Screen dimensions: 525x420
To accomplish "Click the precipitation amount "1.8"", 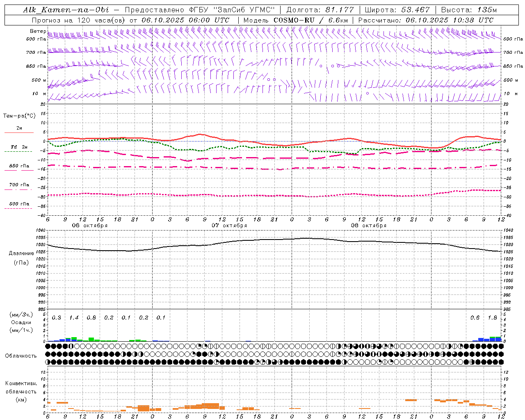I will click(492, 318).
